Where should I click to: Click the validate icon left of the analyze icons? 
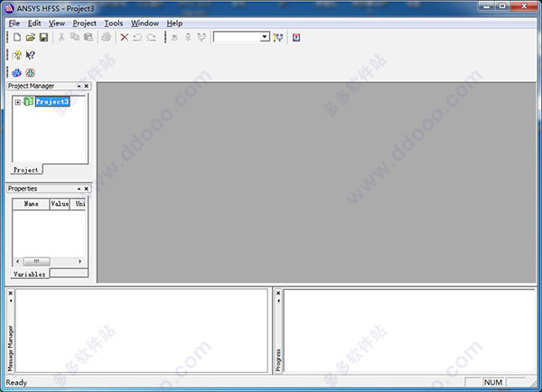[x=174, y=37]
